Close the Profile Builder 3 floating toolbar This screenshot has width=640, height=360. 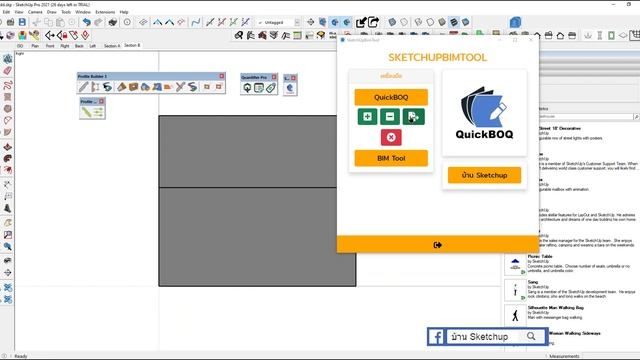(222, 76)
